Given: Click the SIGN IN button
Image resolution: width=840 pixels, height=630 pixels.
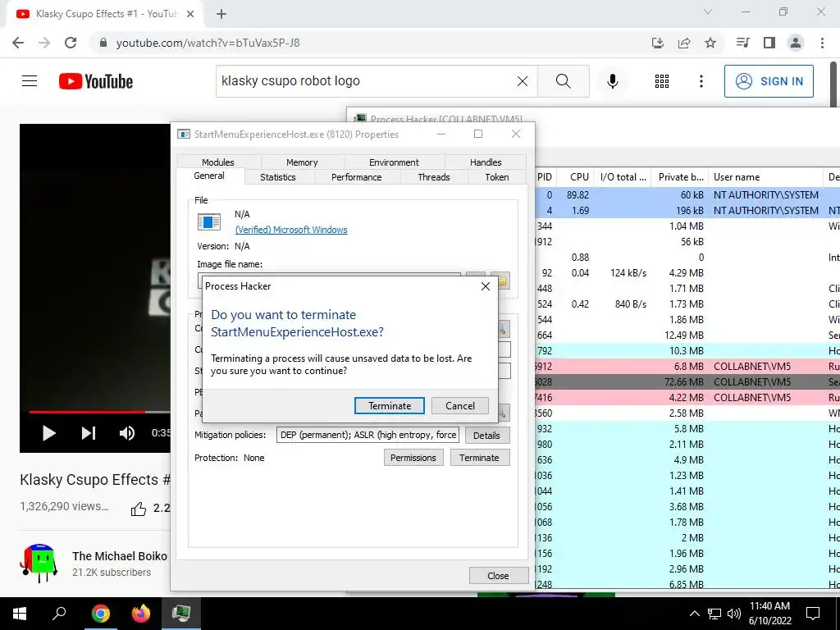Looking at the screenshot, I should click(769, 81).
